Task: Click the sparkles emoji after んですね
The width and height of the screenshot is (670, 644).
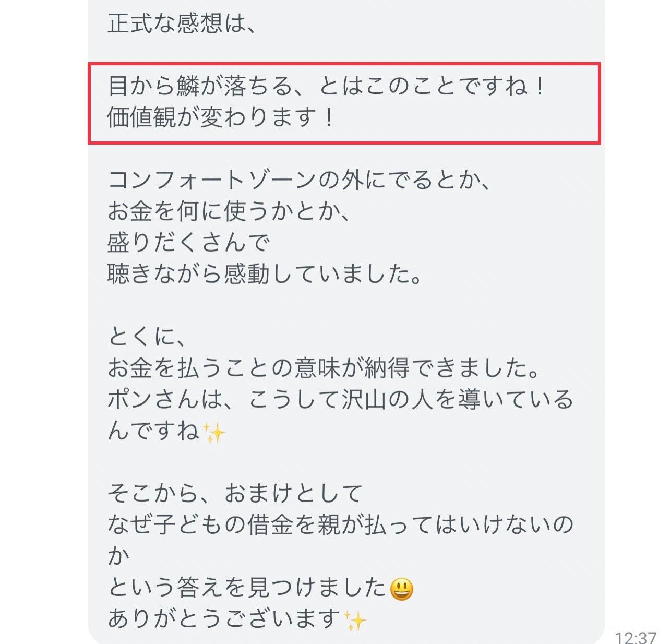Action: 213,433
